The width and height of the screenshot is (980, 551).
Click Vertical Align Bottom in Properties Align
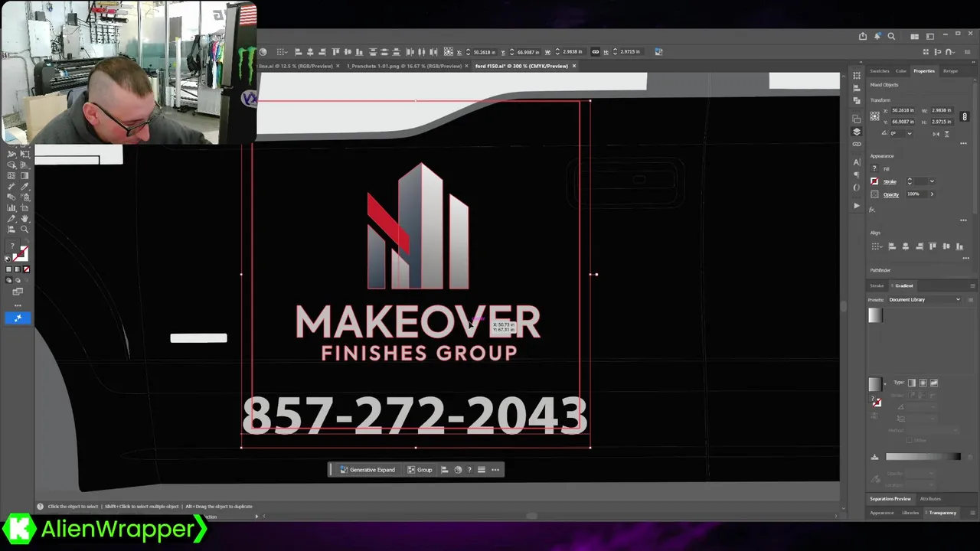pyautogui.click(x=959, y=246)
